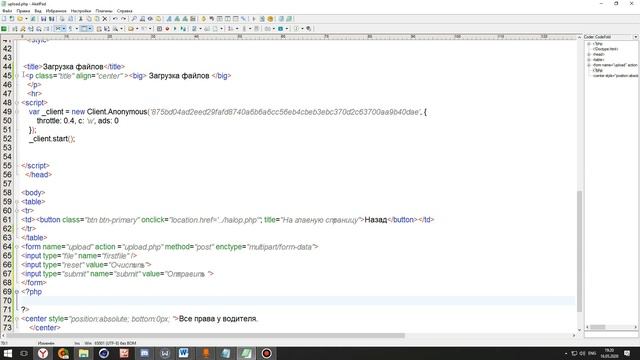640x360 pixels.
Task: Click the word 'Назад' on line 61
Action: pyautogui.click(x=376, y=220)
